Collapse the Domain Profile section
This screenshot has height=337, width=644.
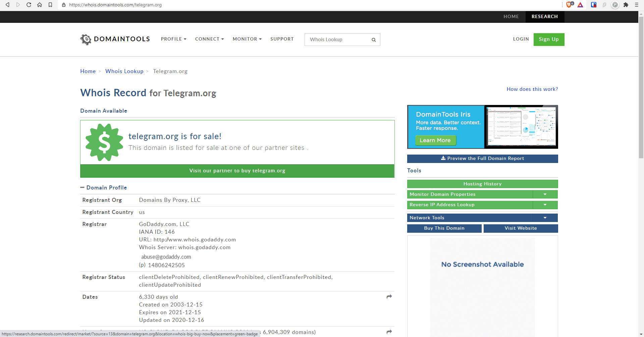click(82, 187)
